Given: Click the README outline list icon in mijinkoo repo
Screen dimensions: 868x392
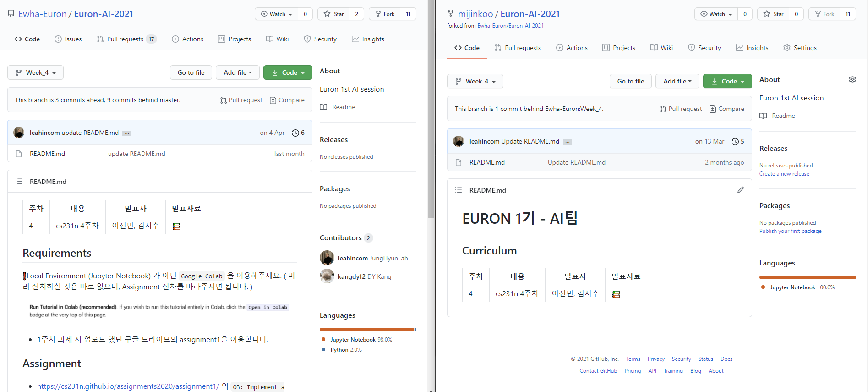Looking at the screenshot, I should point(459,190).
